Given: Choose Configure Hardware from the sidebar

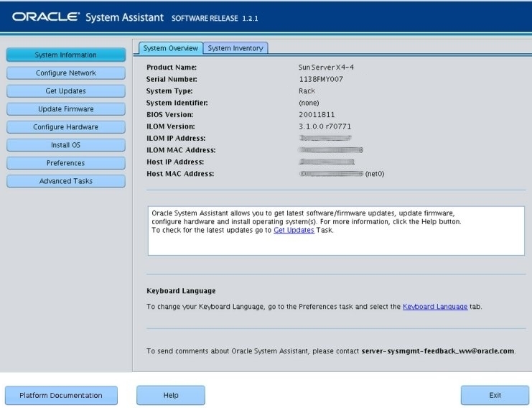Looking at the screenshot, I should point(66,127).
